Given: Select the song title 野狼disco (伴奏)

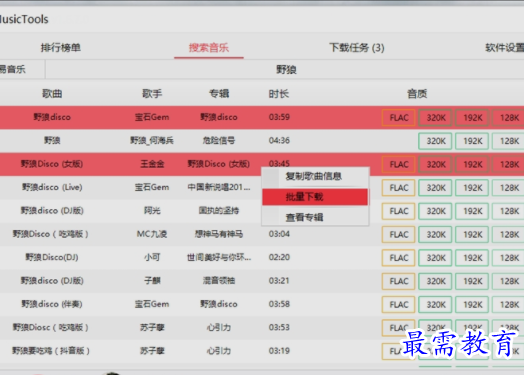Looking at the screenshot, I should [52, 304].
